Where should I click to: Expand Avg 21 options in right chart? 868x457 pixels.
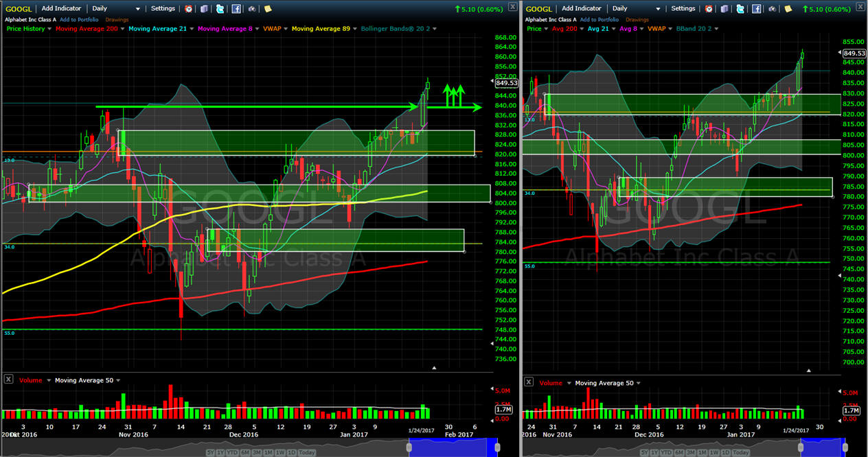(613, 29)
